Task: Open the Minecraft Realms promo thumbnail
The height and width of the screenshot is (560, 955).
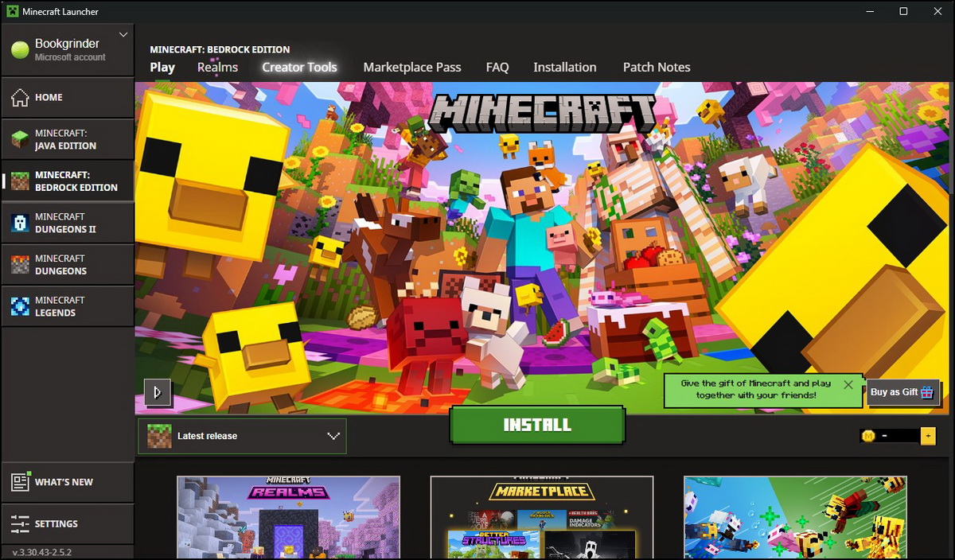Action: click(288, 517)
